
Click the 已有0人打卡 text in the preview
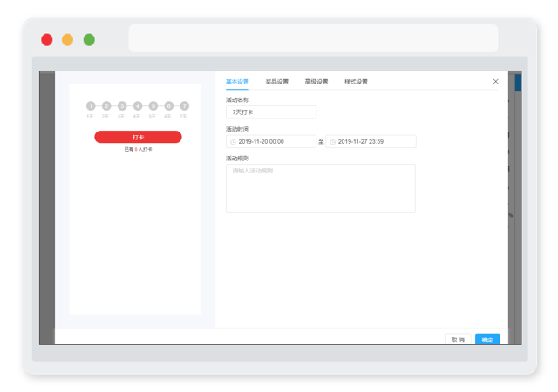click(138, 150)
